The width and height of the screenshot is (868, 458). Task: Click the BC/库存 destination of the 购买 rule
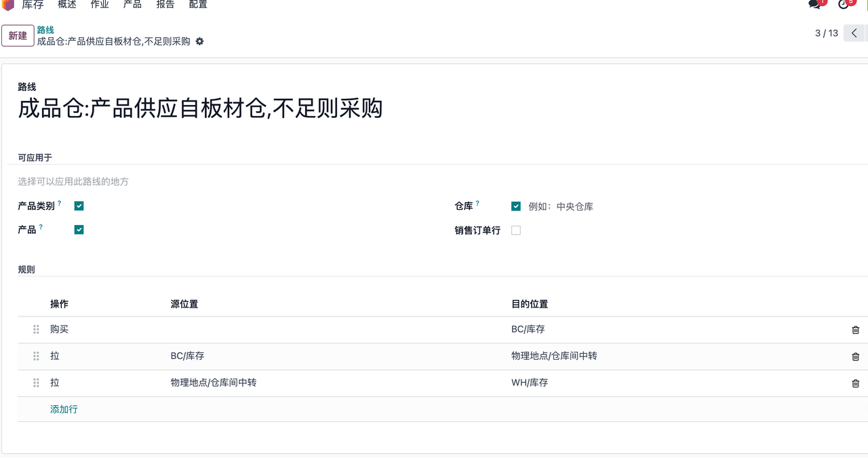tap(528, 329)
